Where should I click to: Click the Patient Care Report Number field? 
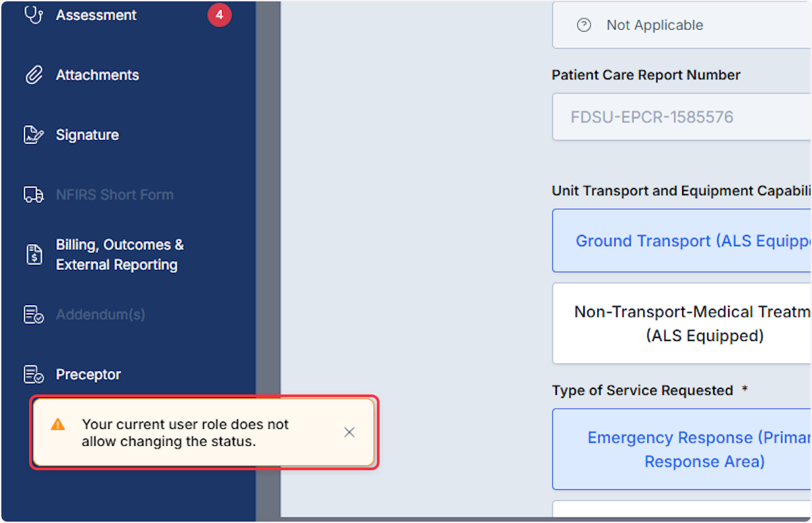682,117
